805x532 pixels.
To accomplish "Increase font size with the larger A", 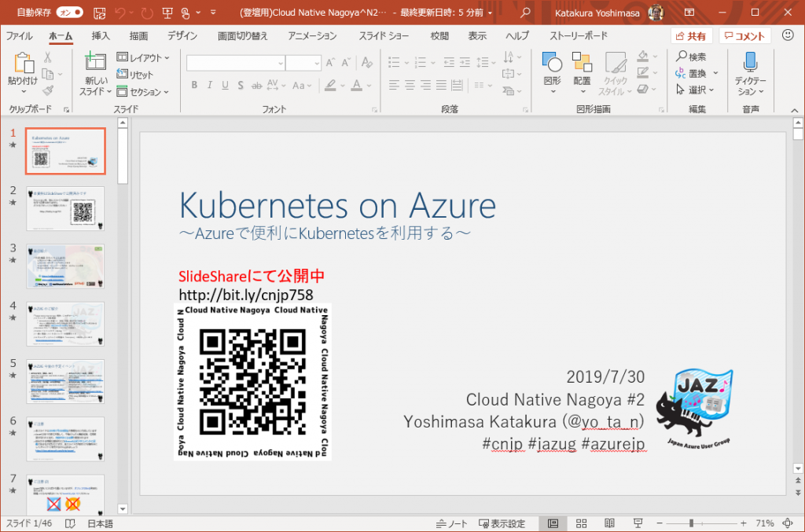I will point(330,63).
